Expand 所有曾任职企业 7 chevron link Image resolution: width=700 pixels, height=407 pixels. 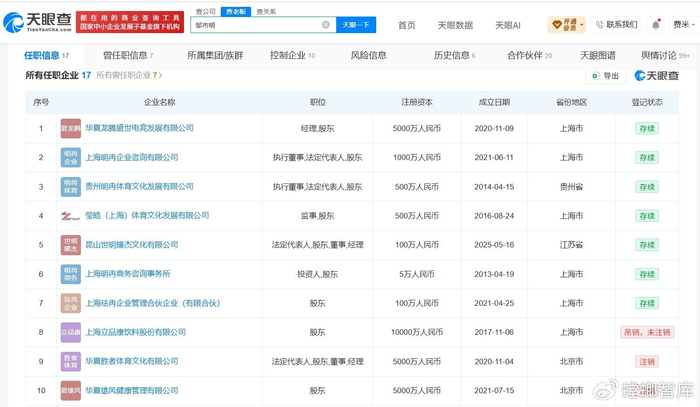pyautogui.click(x=129, y=75)
